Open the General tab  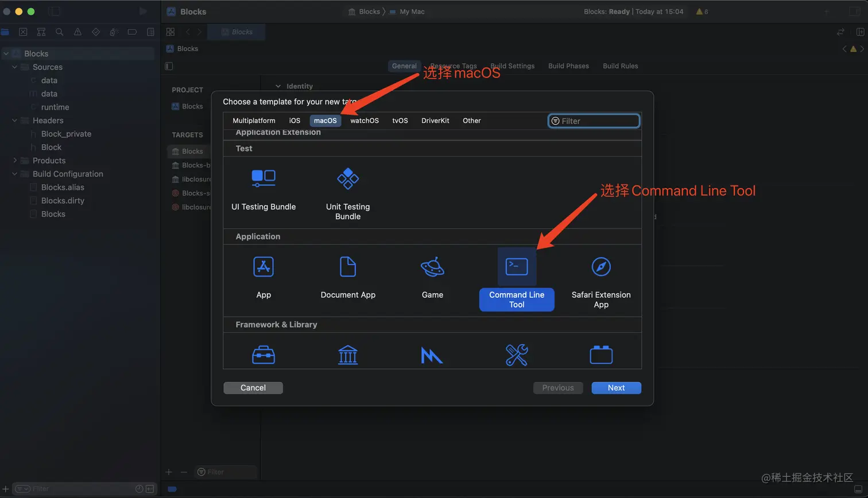[x=404, y=66]
